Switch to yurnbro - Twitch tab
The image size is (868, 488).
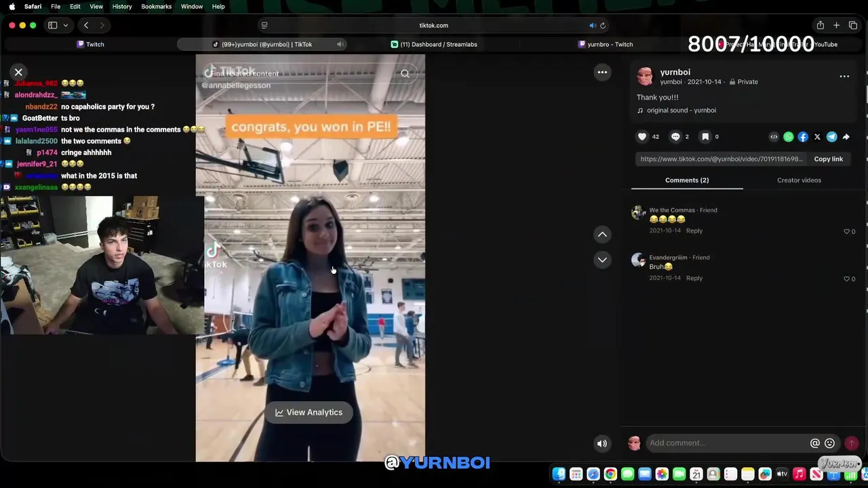tap(605, 44)
